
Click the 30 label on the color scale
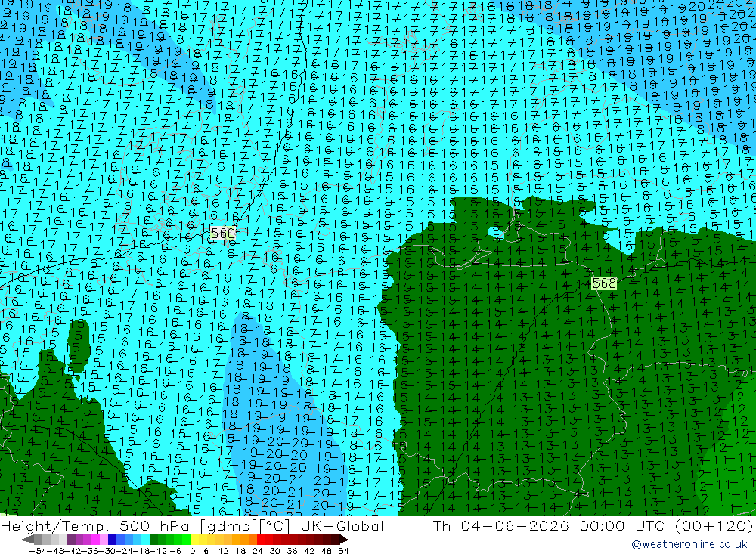coord(275,551)
